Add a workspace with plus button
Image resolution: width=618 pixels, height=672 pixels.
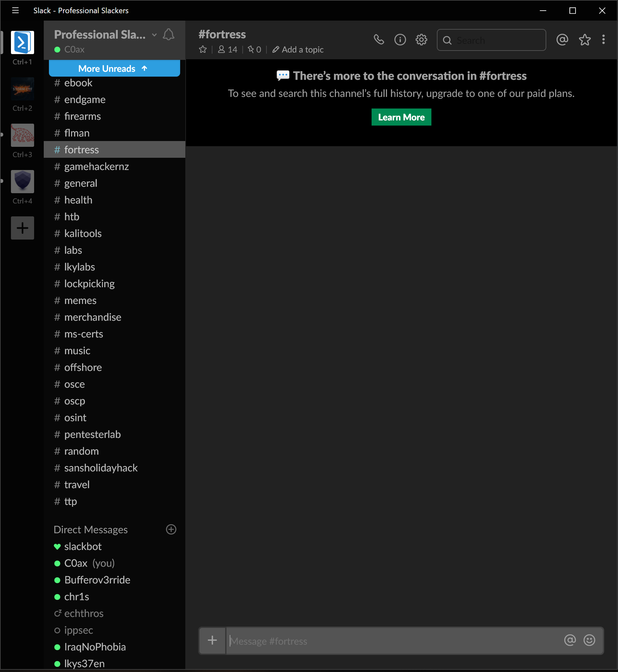point(23,228)
